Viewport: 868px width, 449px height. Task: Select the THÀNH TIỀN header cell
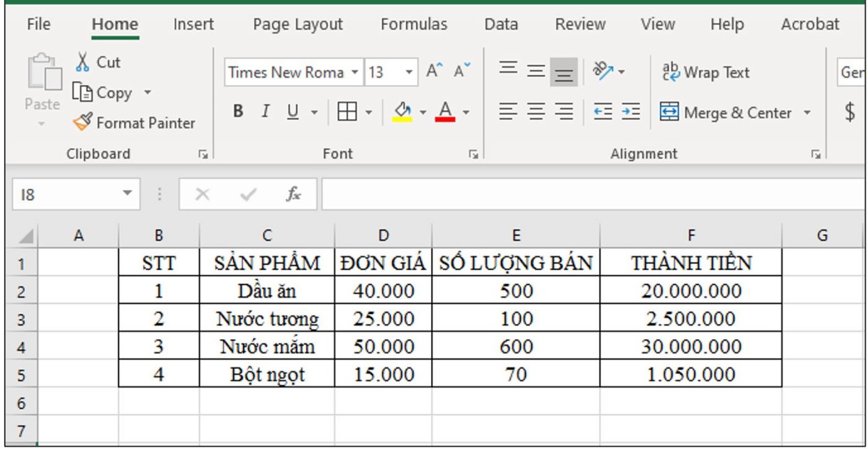(691, 263)
